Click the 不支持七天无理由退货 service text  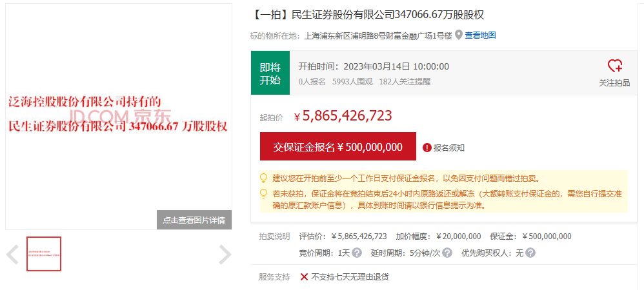click(350, 277)
